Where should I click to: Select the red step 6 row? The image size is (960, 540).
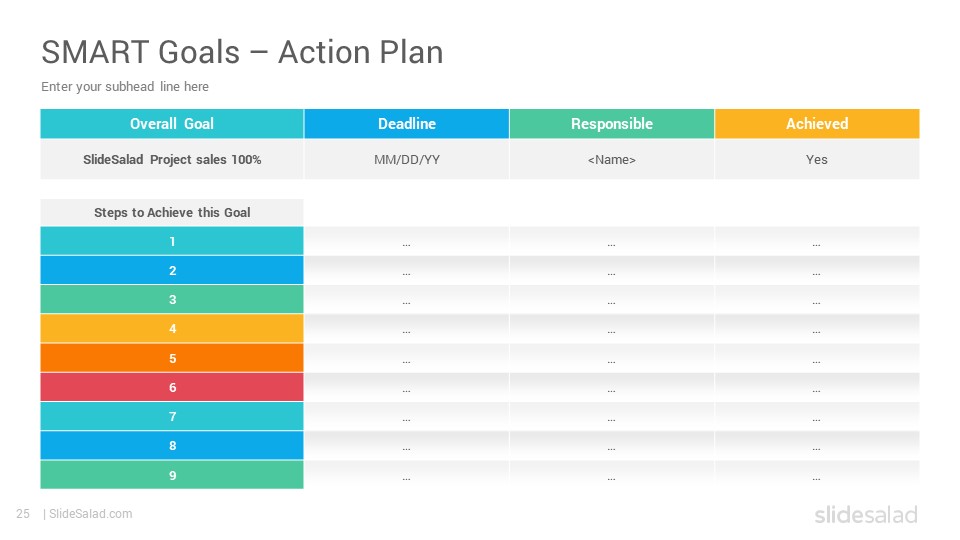pos(172,387)
